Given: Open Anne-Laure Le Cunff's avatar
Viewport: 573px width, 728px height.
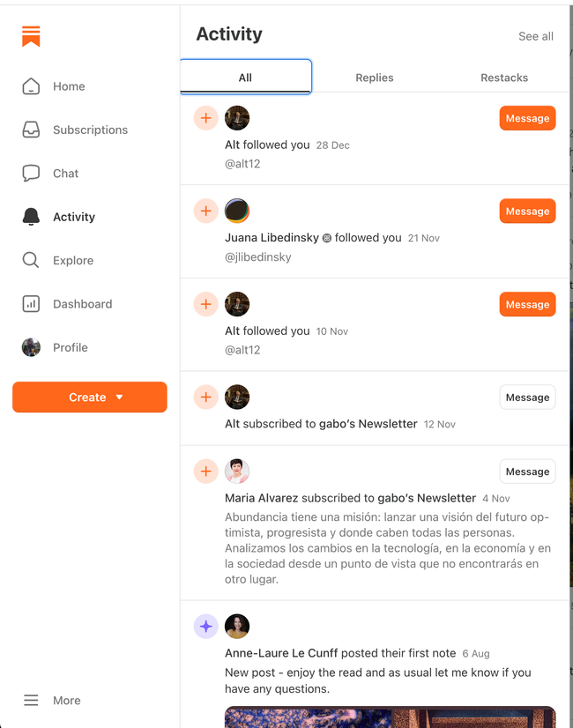Looking at the screenshot, I should pos(237,627).
